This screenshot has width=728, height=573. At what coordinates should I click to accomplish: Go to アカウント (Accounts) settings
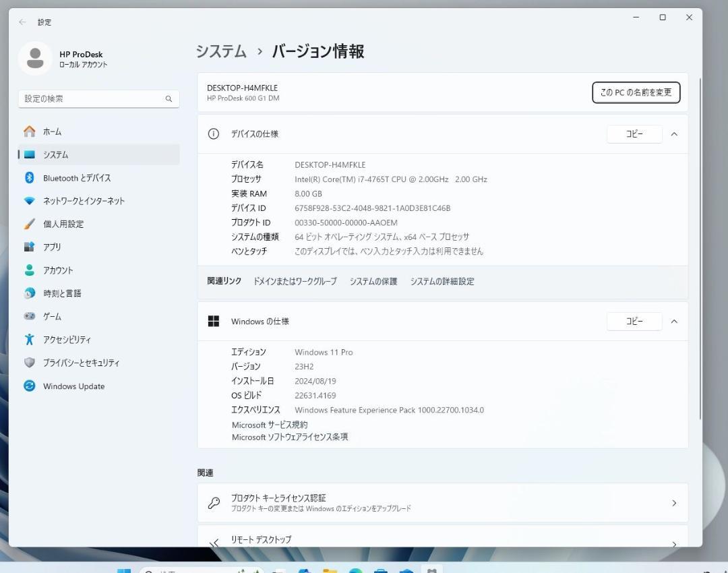click(98, 270)
